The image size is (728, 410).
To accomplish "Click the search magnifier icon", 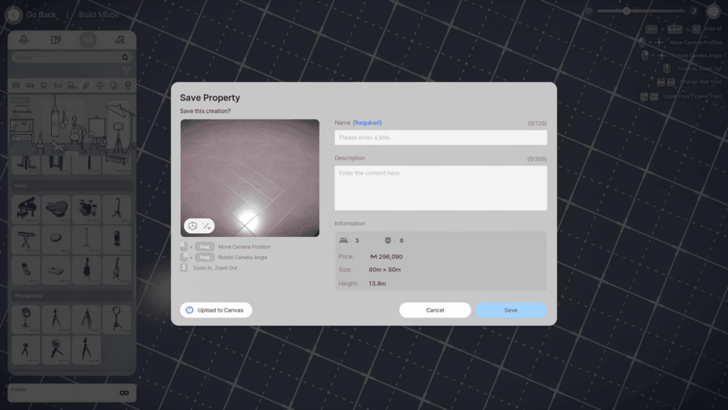I will pyautogui.click(x=125, y=58).
